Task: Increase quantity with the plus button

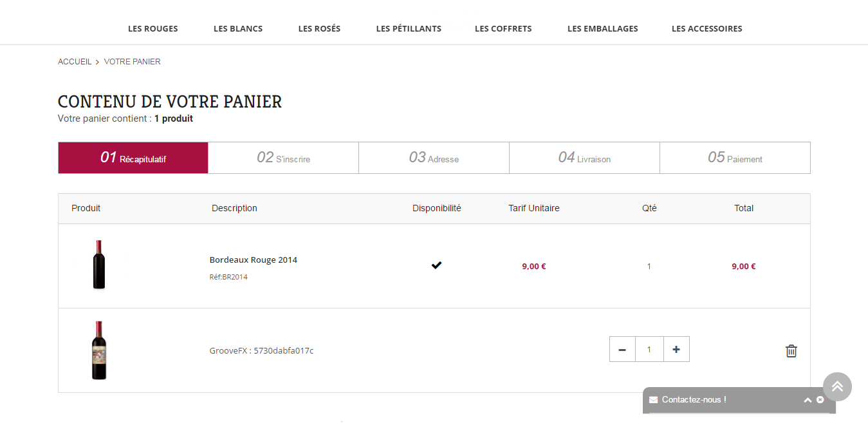Action: (x=676, y=349)
